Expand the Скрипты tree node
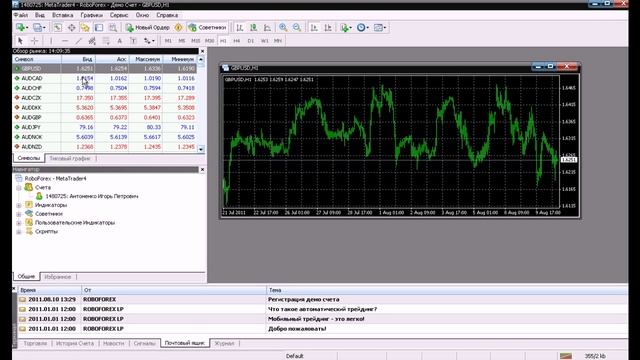 coord(19,232)
